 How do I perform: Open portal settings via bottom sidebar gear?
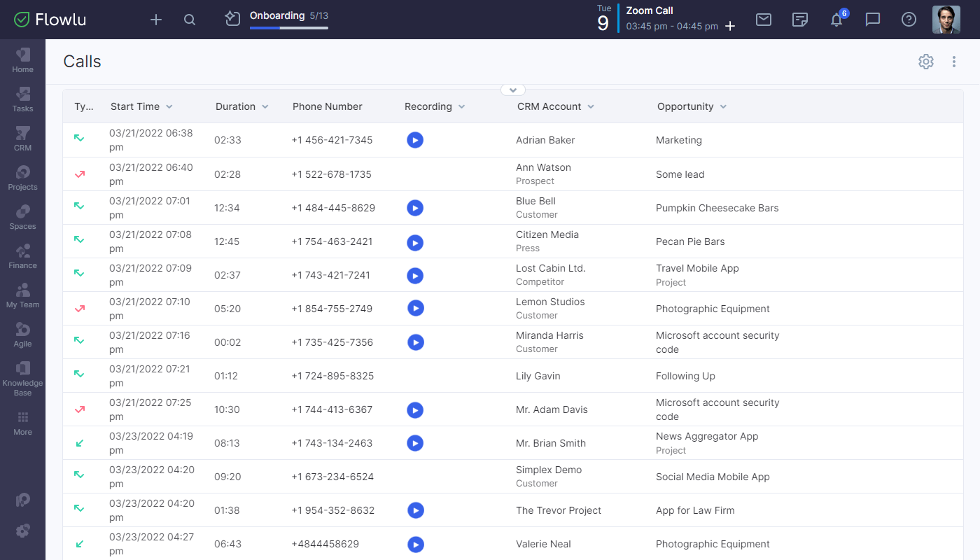pyautogui.click(x=22, y=531)
